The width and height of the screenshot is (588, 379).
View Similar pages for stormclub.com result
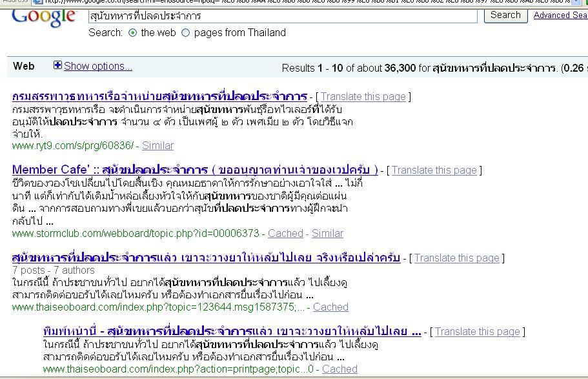point(327,234)
